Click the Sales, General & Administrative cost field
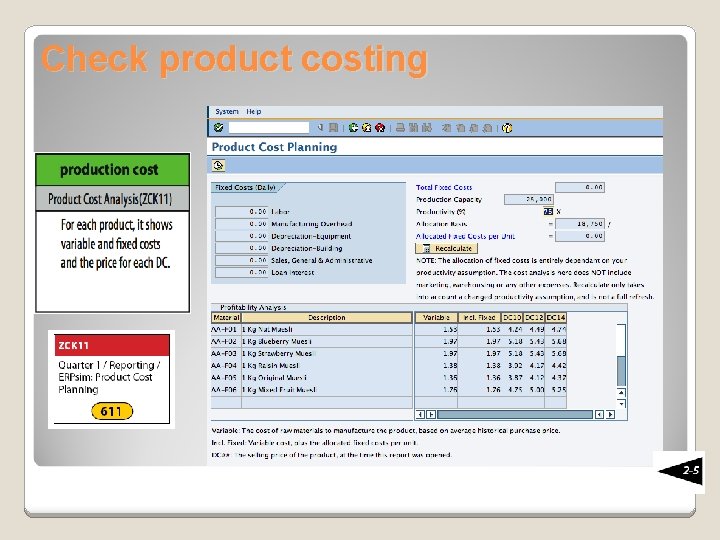The image size is (720, 540). [x=242, y=260]
